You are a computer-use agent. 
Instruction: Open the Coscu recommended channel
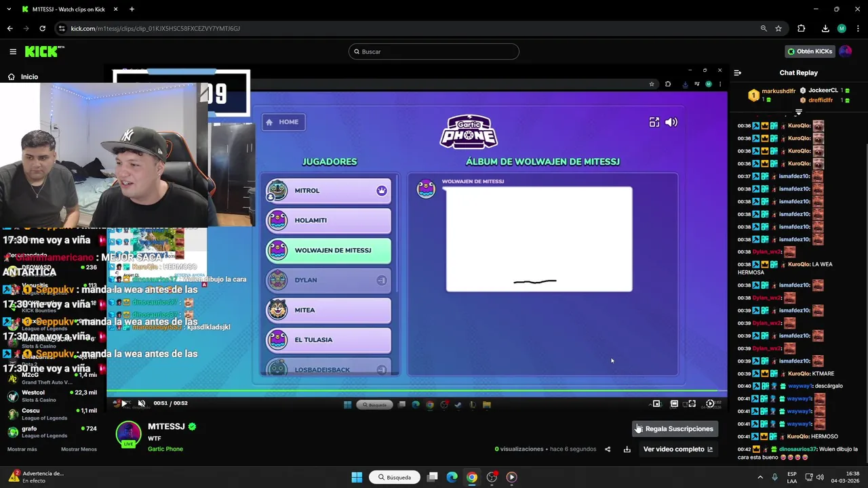coord(52,413)
